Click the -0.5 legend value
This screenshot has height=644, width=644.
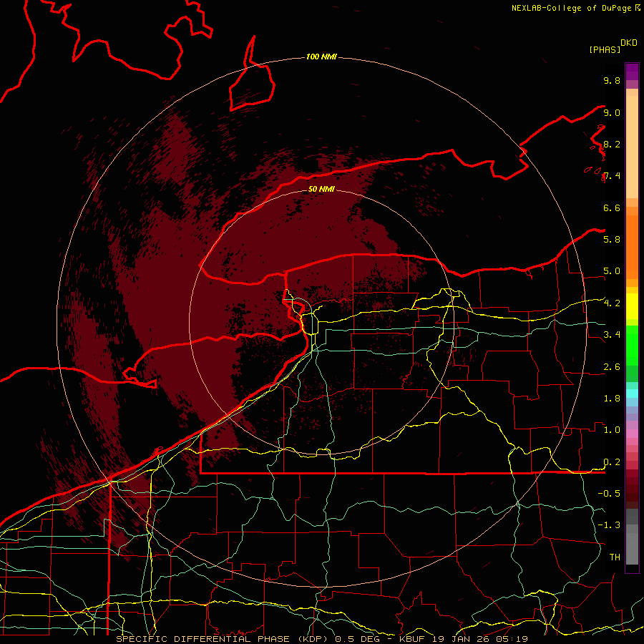[609, 494]
